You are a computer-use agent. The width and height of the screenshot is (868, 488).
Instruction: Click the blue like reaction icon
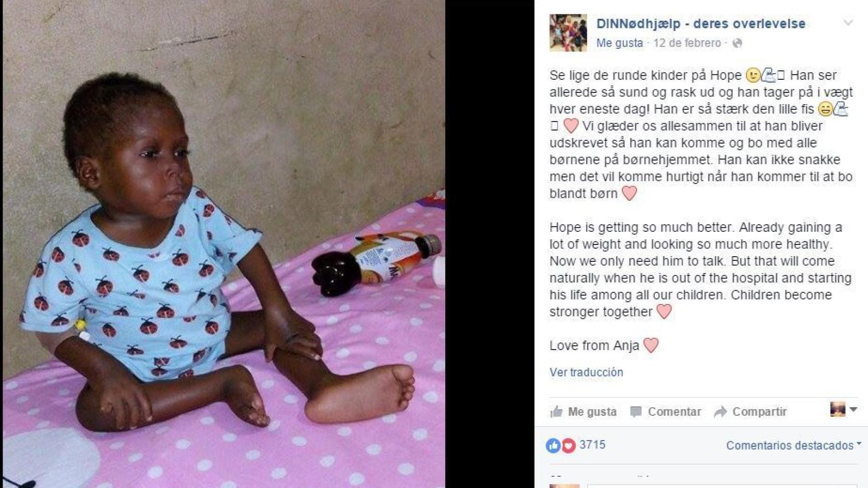point(553,446)
